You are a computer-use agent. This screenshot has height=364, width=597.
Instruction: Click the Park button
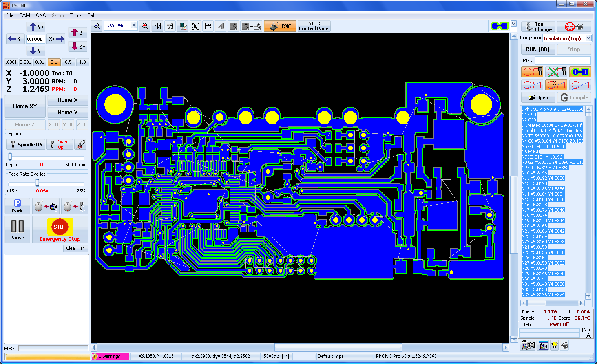coord(17,206)
